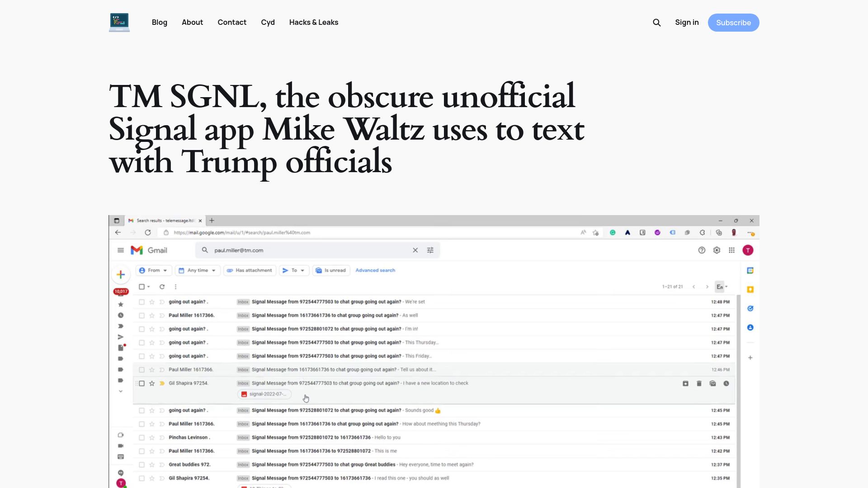
Task: Select the Gil Shapira 'new location to check' checkbox
Action: pos(142,383)
